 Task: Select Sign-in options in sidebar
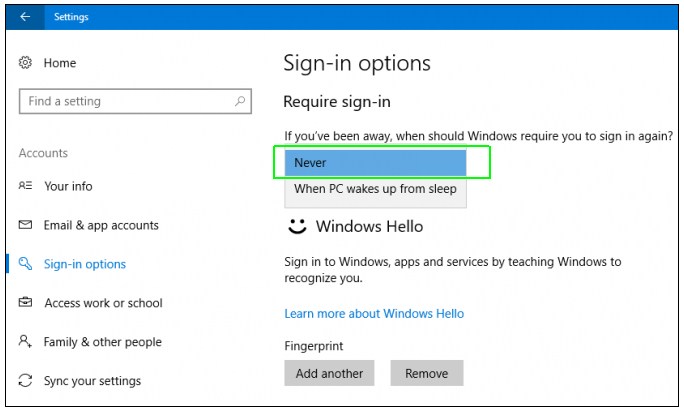click(x=85, y=264)
